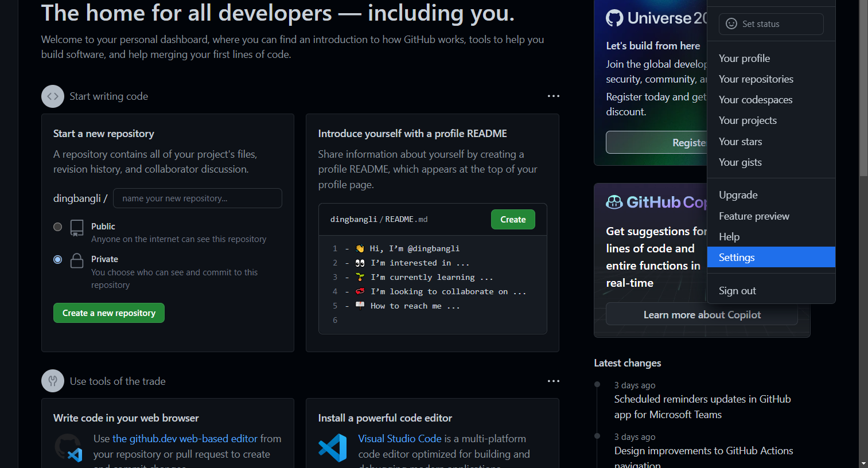Click the github.dev editor octocat icon
Viewport: 868px width, 468px height.
click(x=68, y=447)
